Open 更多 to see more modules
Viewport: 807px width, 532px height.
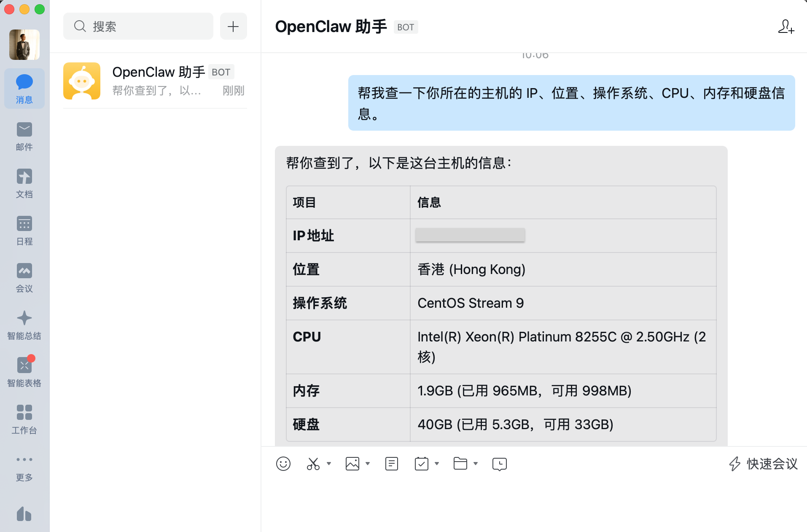24,467
